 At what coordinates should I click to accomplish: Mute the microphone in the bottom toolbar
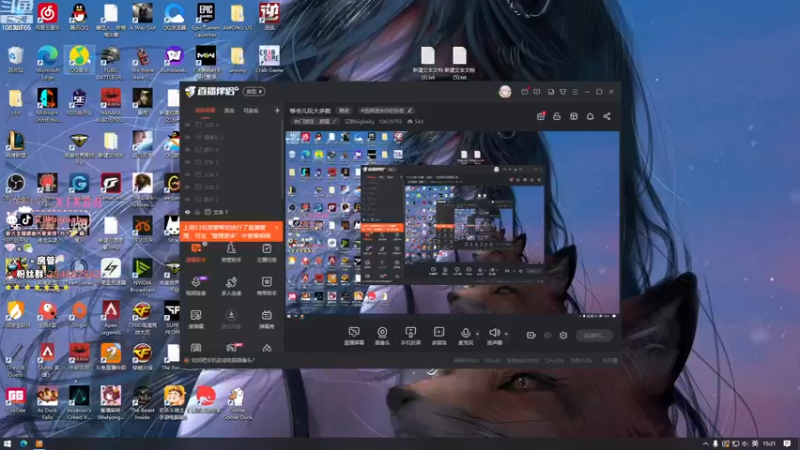pyautogui.click(x=465, y=336)
